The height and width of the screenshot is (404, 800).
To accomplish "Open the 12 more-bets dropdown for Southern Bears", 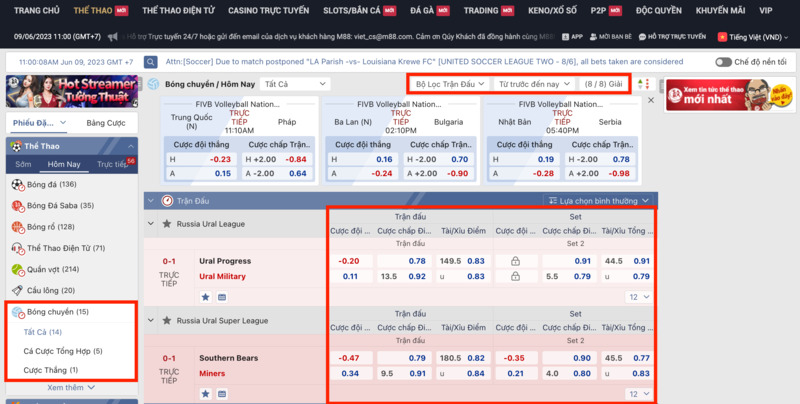I will (x=639, y=394).
